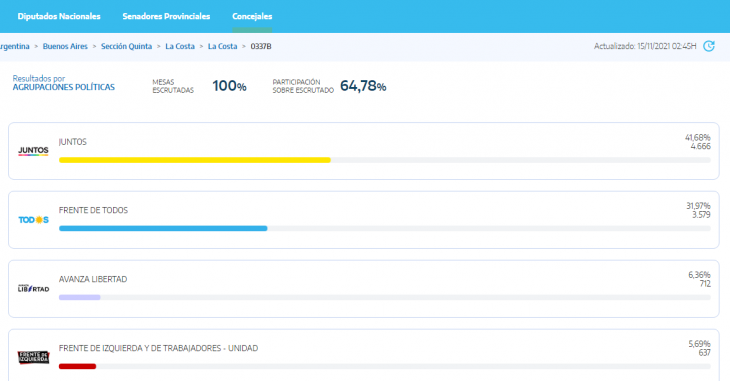Viewport: 730px width, 381px height.
Task: Click the 31,97% result for Frente de Todos
Action: click(698, 206)
